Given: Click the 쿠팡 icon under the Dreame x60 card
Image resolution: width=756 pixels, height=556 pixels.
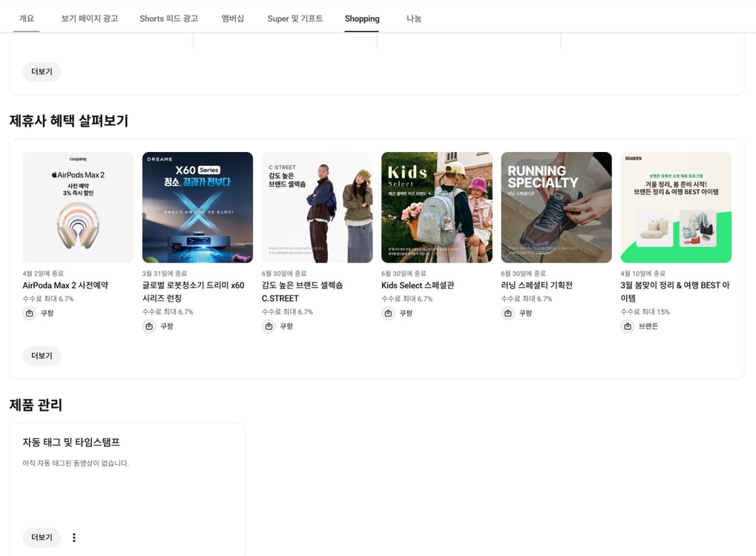Looking at the screenshot, I should (x=148, y=326).
